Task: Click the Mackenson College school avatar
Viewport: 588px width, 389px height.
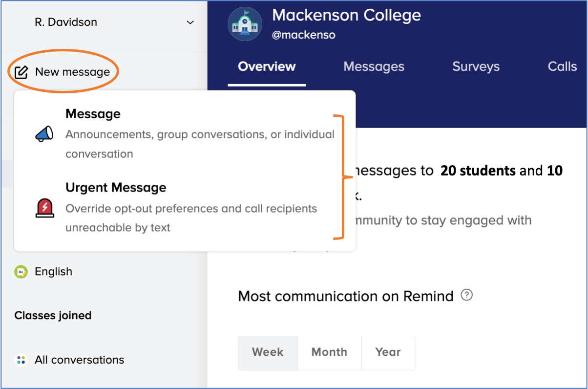Action: point(245,23)
